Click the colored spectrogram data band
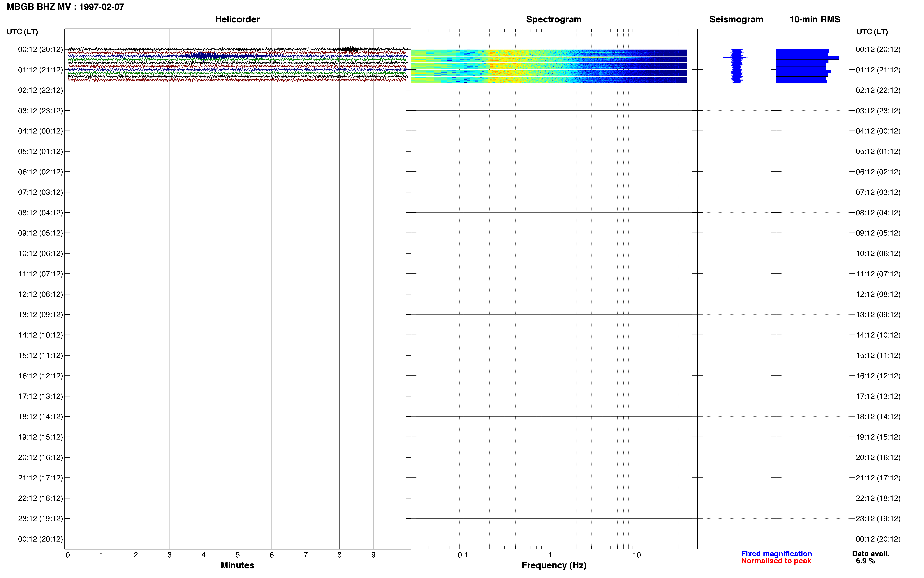Viewport: 924px width, 578px height. pos(549,66)
